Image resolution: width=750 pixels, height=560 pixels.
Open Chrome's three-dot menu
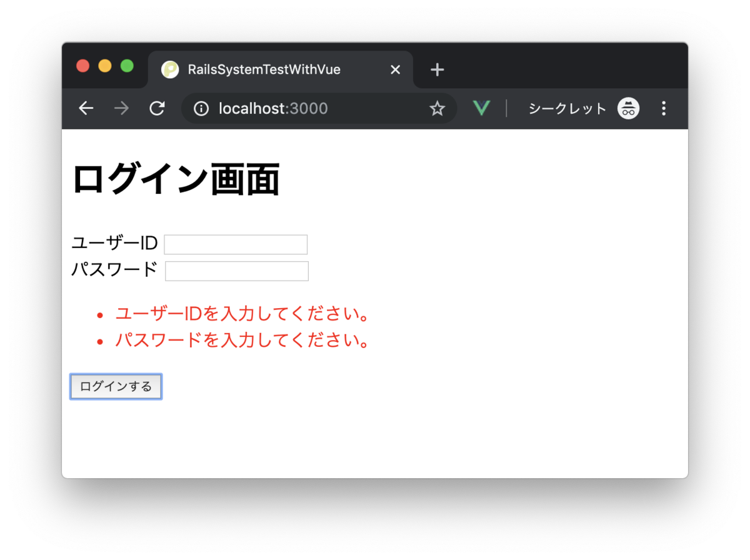click(664, 108)
